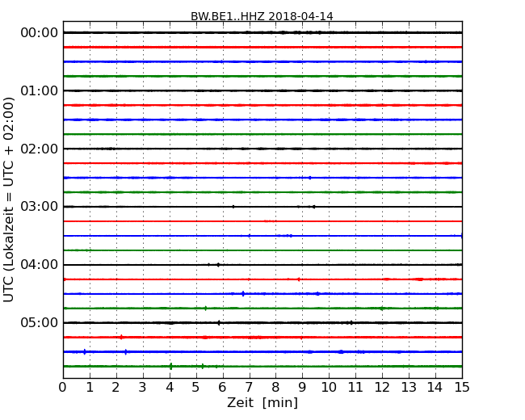Click the x-axis label Zeit [min]
525x420 pixels.
click(x=262, y=402)
